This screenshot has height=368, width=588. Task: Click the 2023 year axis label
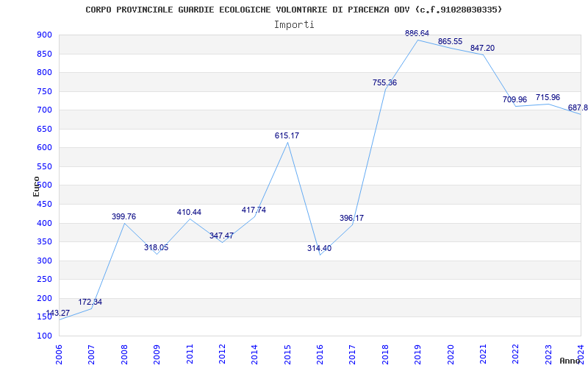(548, 354)
